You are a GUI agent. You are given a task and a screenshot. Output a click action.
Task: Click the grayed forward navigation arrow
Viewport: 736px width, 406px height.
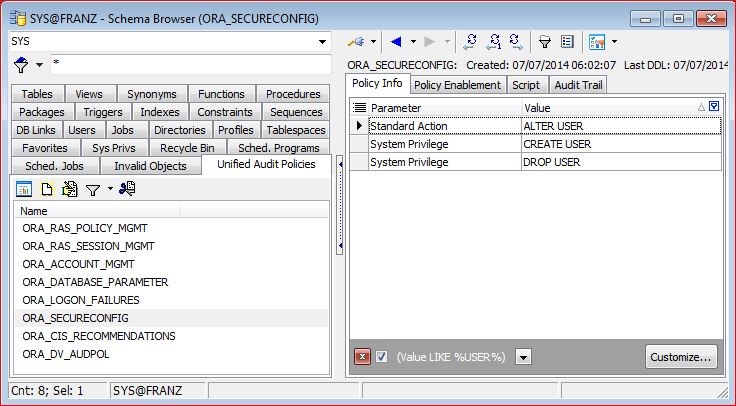(x=429, y=42)
